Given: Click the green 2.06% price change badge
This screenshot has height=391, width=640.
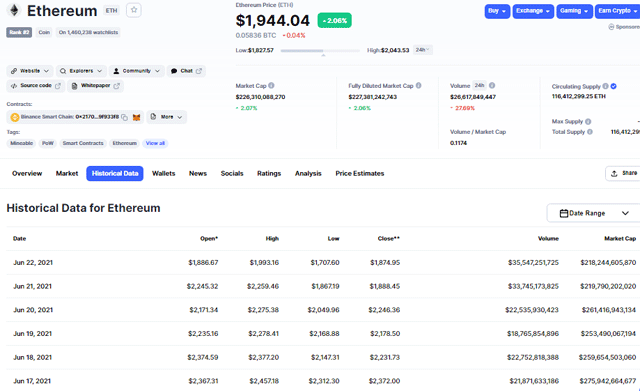Looking at the screenshot, I should (335, 20).
